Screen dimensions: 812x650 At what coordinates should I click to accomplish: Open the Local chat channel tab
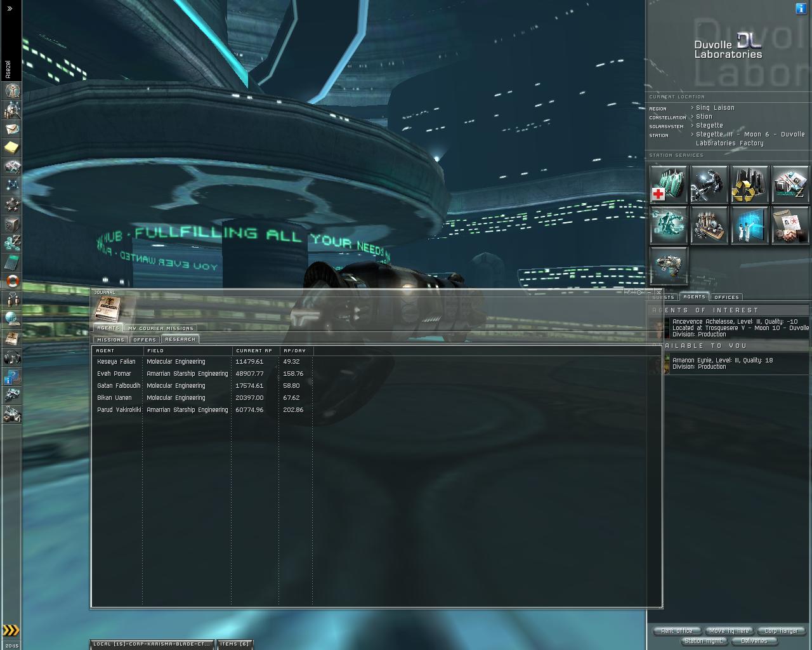[152, 644]
